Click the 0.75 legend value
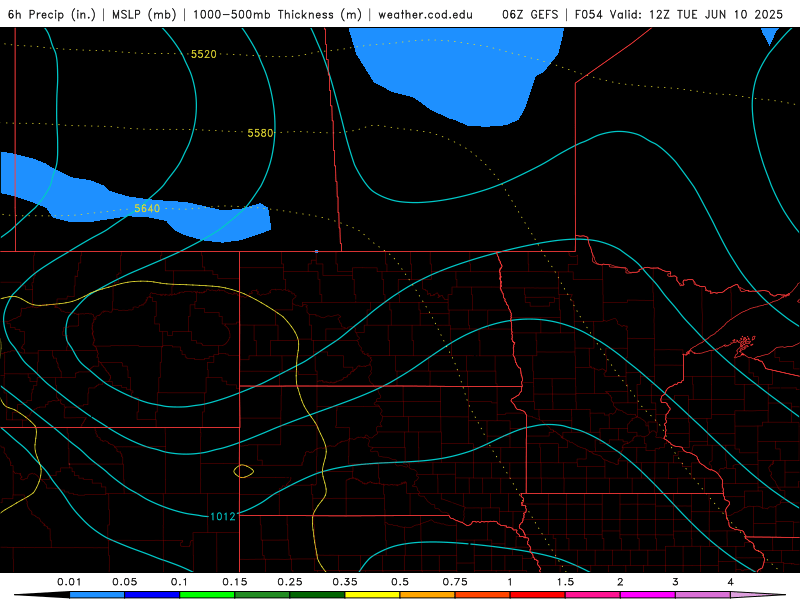 tap(455, 582)
